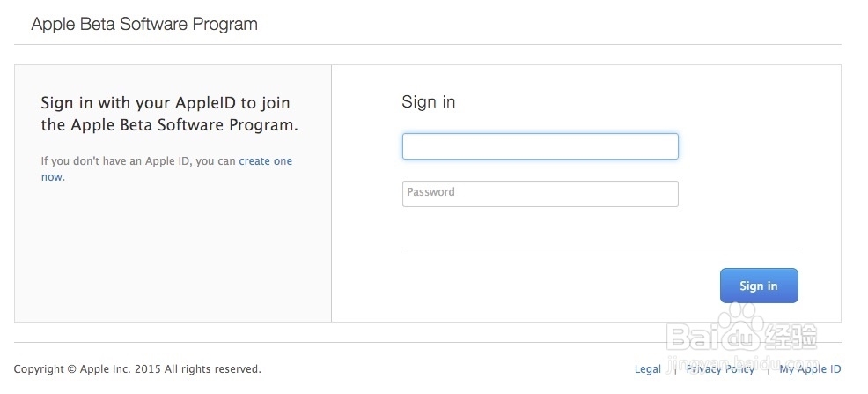Click the Apple Beta Software Program title

pos(144,24)
